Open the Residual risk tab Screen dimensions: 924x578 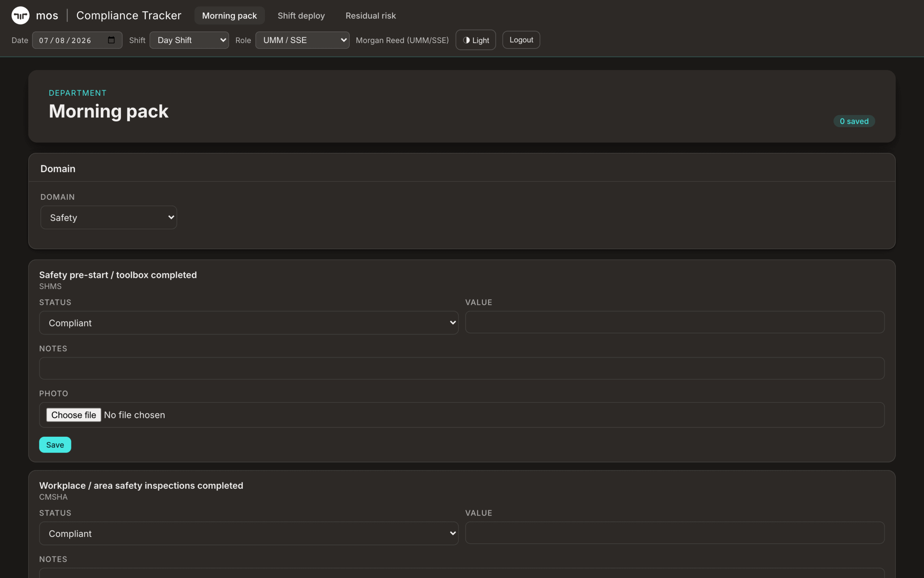(x=370, y=16)
